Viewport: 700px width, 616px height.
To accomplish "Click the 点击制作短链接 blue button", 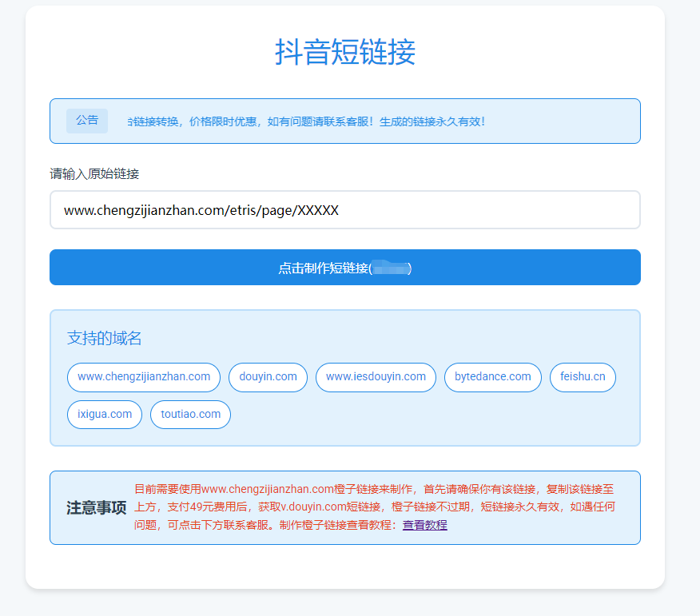I will 344,267.
